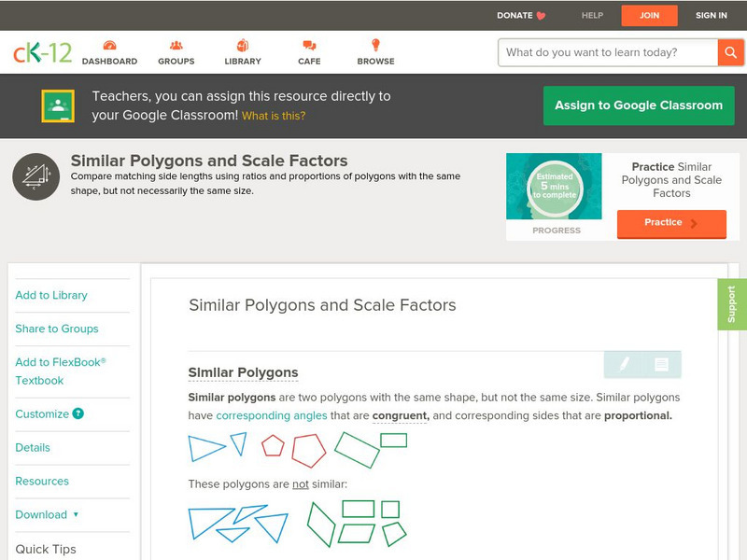Open the 'What is this?' link
Viewport: 747px width, 560px height.
click(274, 117)
